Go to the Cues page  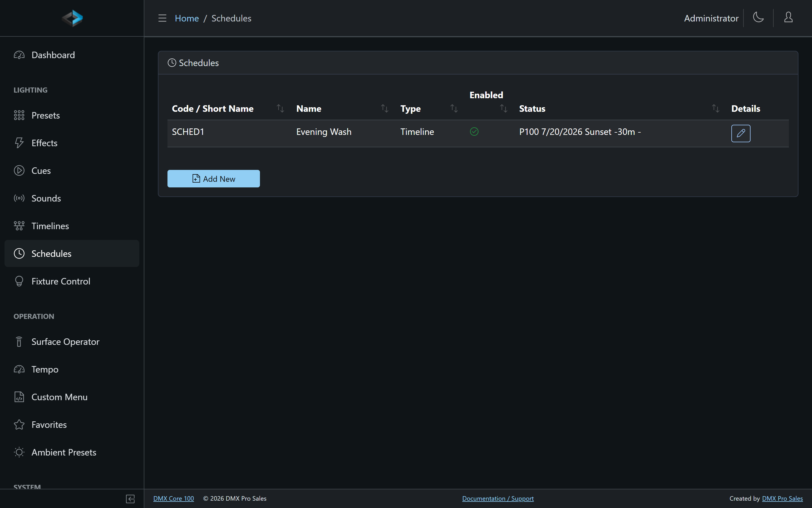click(x=72, y=170)
